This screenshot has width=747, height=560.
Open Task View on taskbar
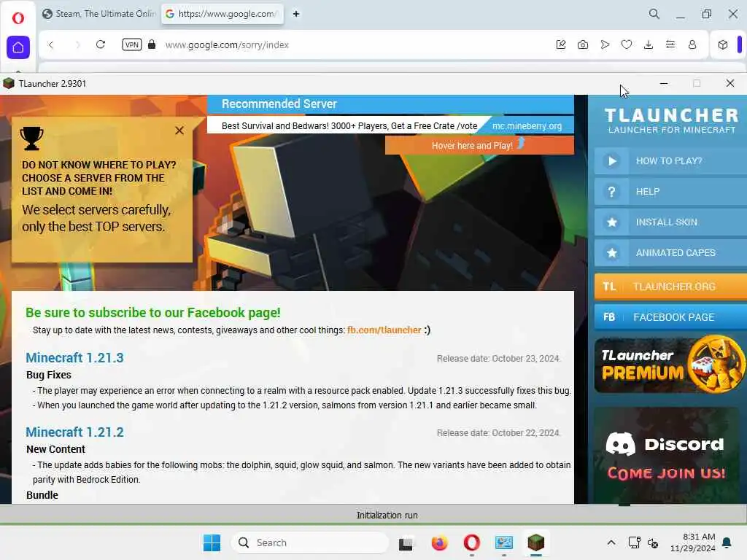[x=406, y=542]
